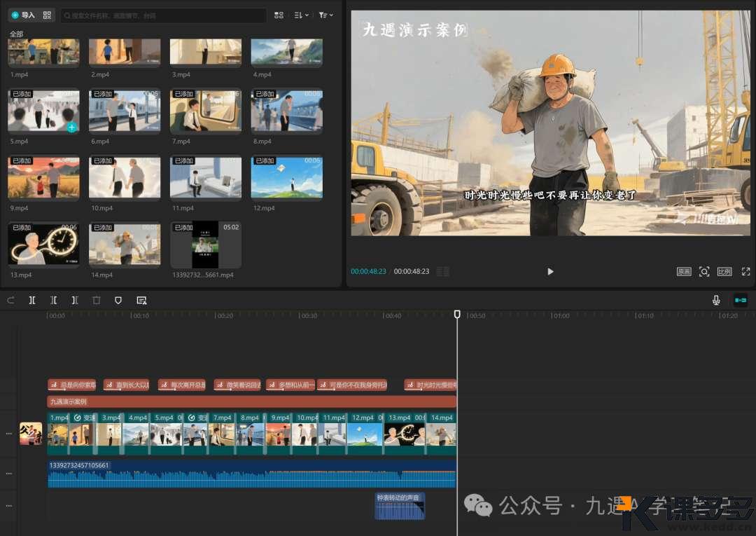This screenshot has height=536, width=756.
Task: Select the 13.mp4 clock thumbnail in media library
Action: click(43, 246)
